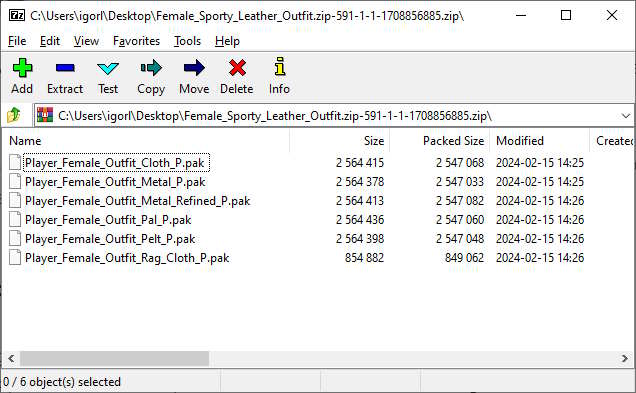The width and height of the screenshot is (636, 393).
Task: Click packed size value 849 062
Action: [464, 258]
